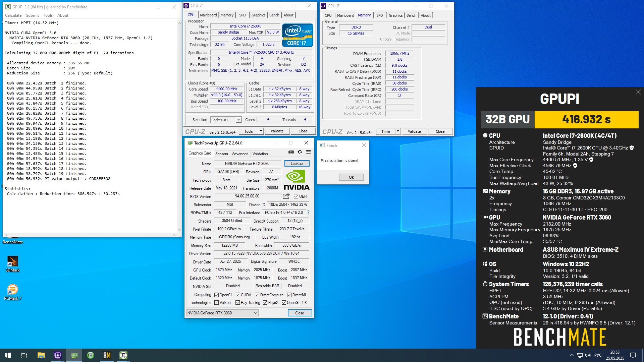Switch to the Sensors tab in GPU-Z
This screenshot has height=362, width=644.
pyautogui.click(x=221, y=154)
